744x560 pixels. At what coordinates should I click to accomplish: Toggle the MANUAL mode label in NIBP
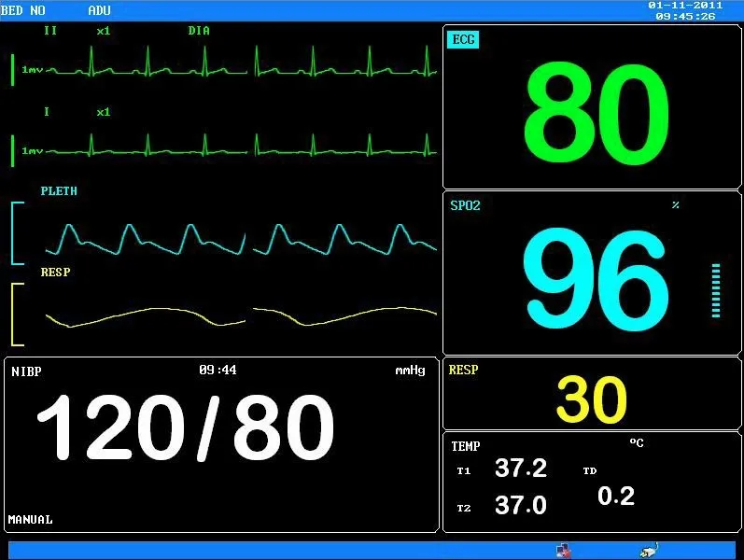31,520
